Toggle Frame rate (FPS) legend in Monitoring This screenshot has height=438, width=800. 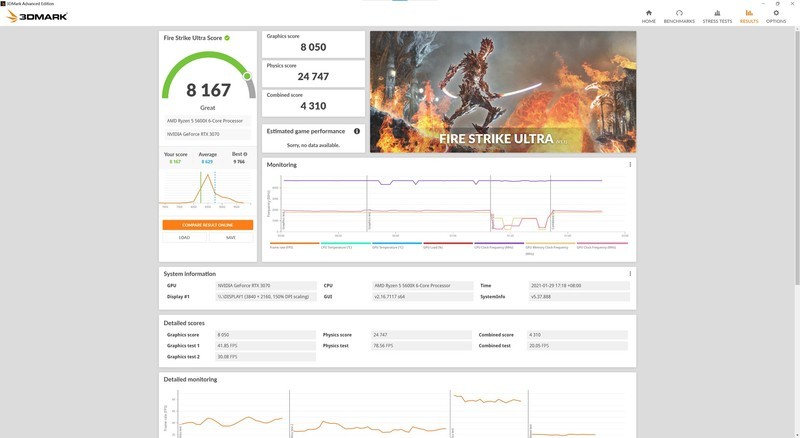293,245
